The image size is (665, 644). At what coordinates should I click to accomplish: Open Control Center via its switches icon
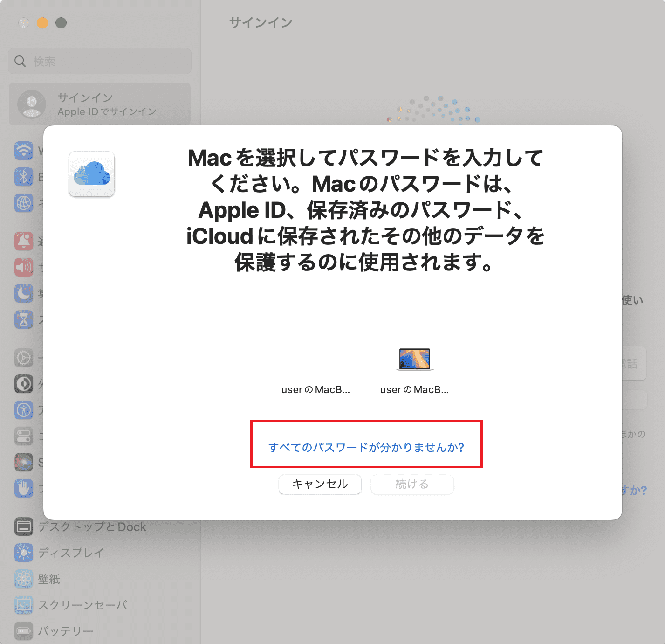pyautogui.click(x=24, y=436)
